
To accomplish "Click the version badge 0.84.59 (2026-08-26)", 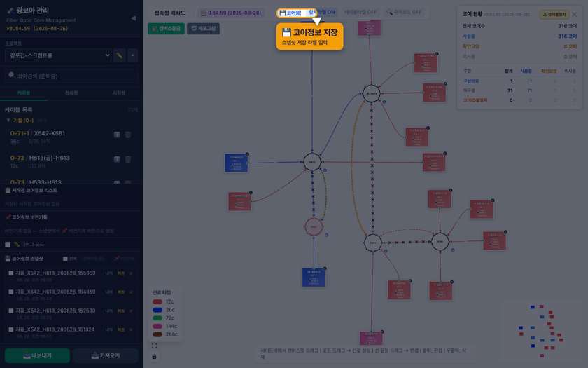I will coord(231,13).
